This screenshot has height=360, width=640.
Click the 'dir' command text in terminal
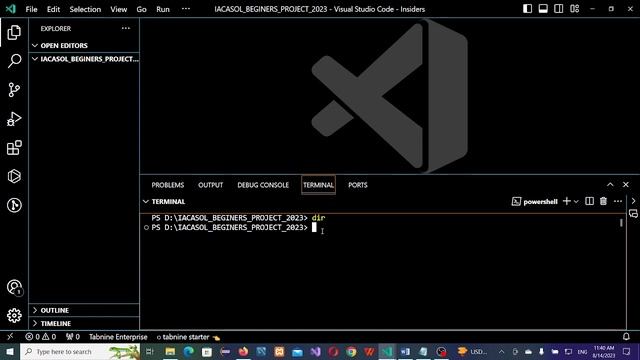tap(318, 218)
